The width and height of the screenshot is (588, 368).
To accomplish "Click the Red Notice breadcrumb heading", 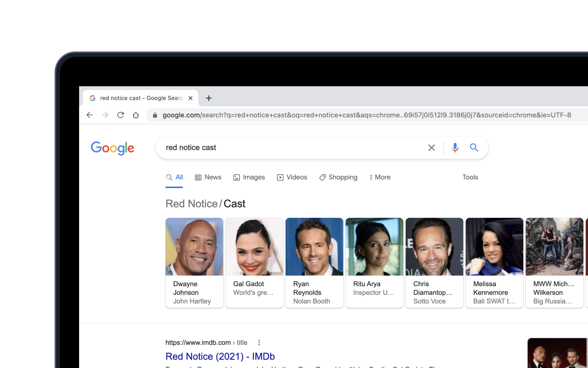I will (191, 204).
